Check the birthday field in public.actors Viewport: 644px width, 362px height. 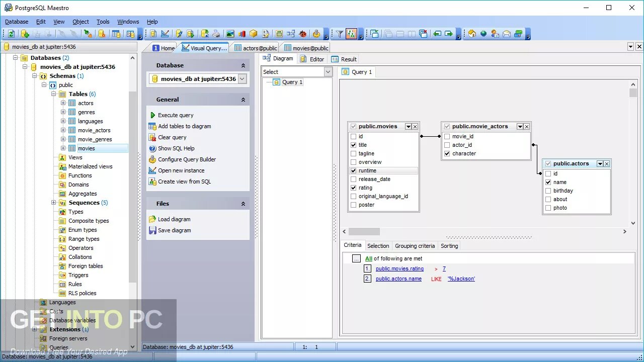click(x=548, y=191)
